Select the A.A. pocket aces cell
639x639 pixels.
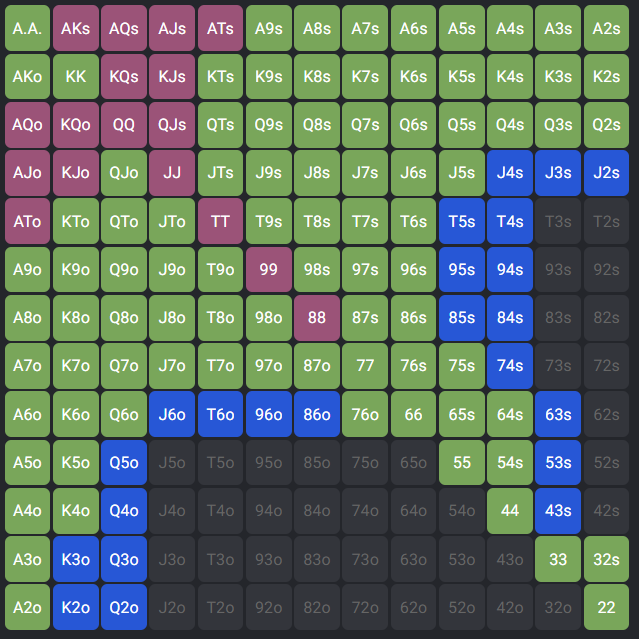[27, 28]
